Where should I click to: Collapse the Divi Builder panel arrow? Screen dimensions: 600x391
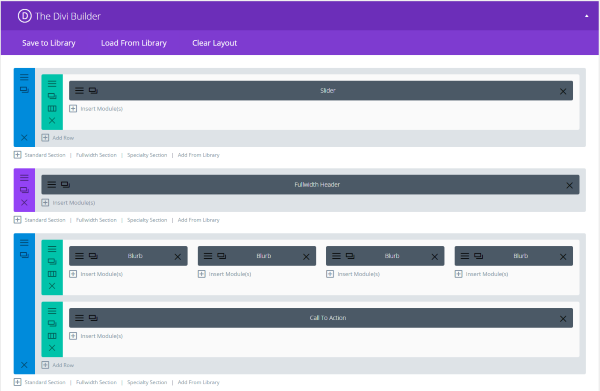[x=586, y=16]
